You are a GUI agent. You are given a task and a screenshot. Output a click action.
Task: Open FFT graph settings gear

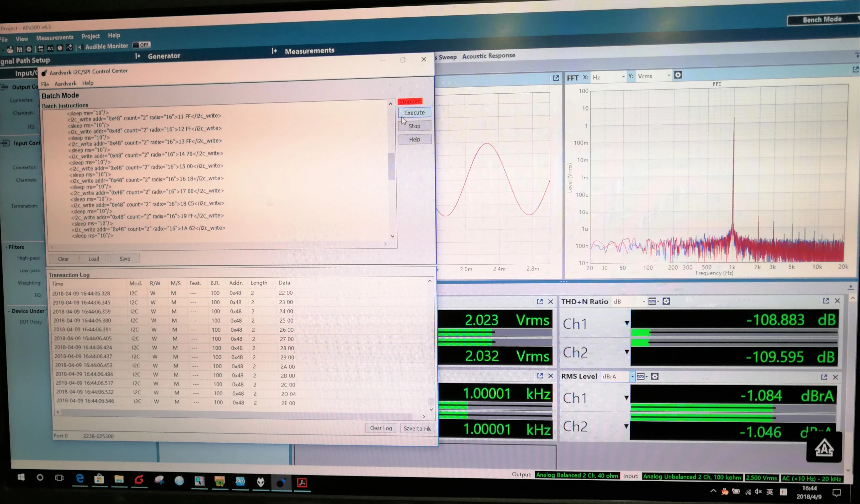pos(678,75)
